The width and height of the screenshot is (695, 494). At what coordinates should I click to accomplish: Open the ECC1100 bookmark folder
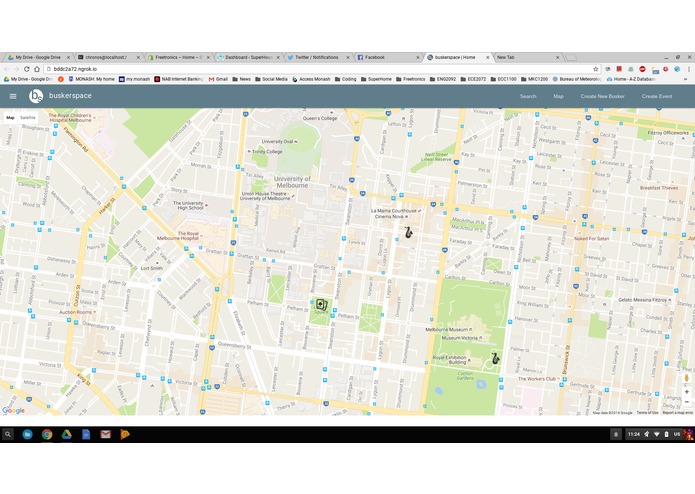click(x=504, y=79)
